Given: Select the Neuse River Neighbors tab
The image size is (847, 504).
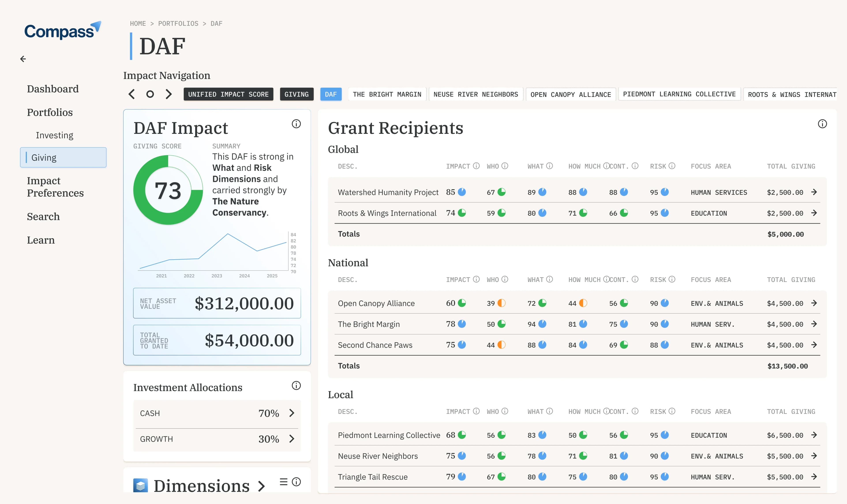Looking at the screenshot, I should 476,94.
